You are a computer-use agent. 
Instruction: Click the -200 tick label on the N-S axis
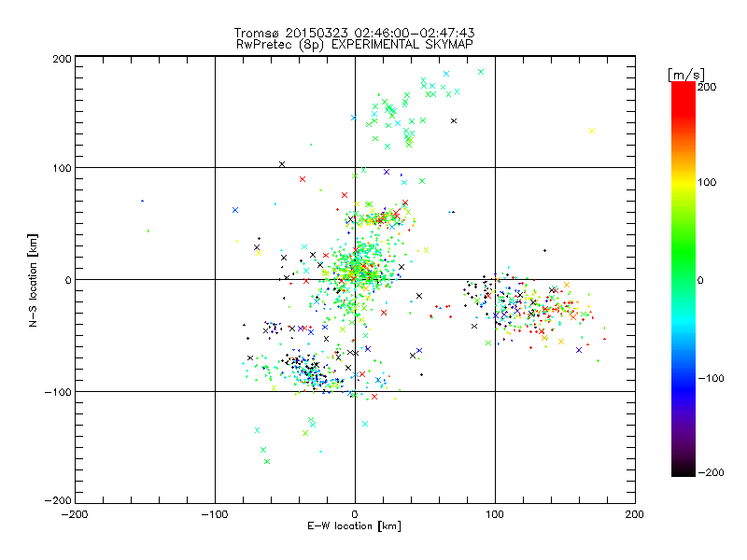[x=58, y=500]
